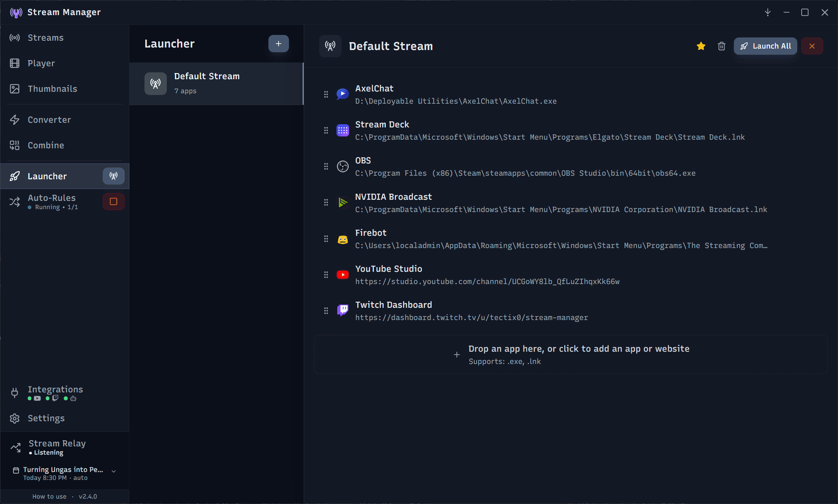
Task: Click the Stream Relay arrows icon
Action: coord(15,447)
